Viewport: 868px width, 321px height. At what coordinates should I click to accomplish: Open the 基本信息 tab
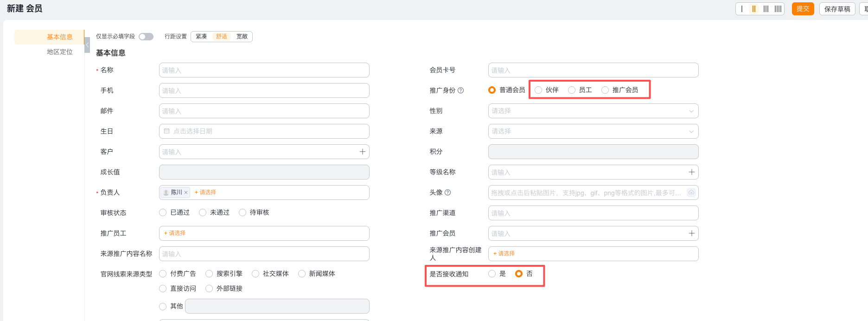[59, 37]
